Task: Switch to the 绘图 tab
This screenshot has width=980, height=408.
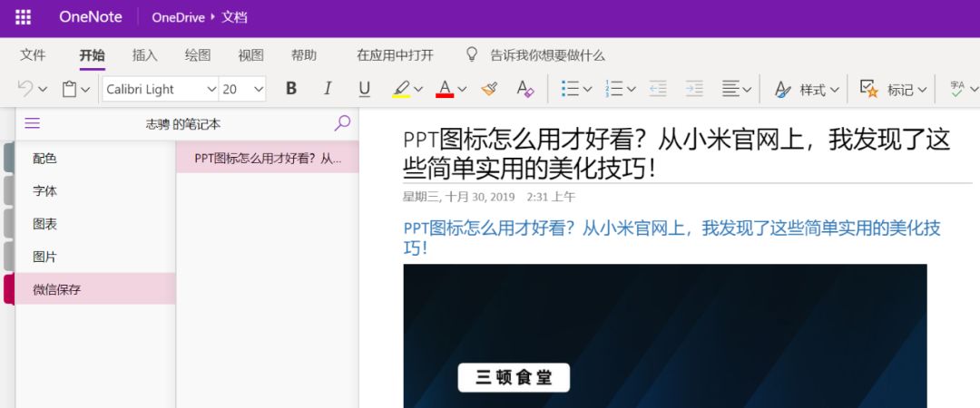Action: [198, 55]
